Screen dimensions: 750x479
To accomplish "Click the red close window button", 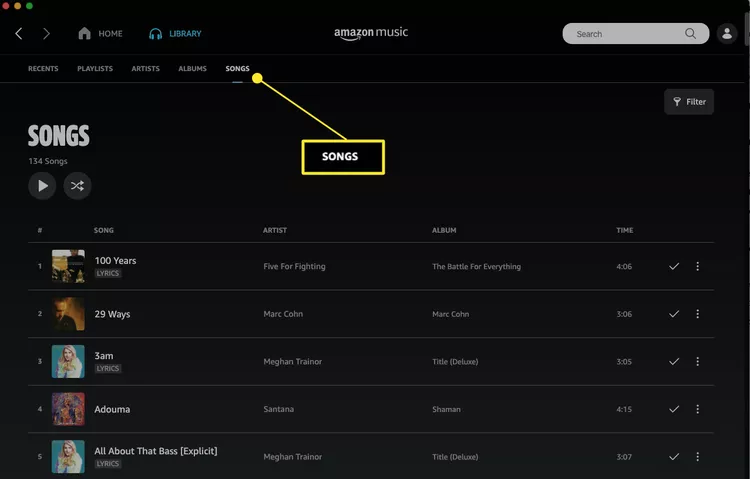I will coord(5,6).
